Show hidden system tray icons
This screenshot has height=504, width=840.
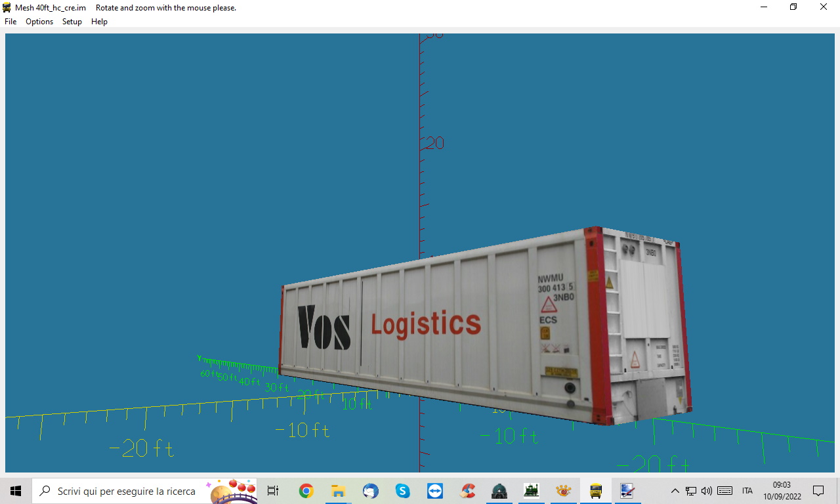click(x=675, y=491)
